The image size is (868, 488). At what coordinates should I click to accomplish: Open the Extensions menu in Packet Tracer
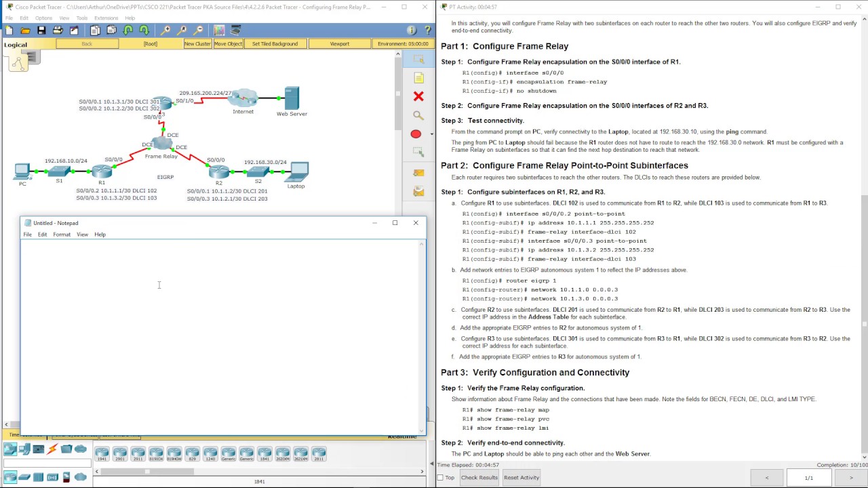coord(106,18)
